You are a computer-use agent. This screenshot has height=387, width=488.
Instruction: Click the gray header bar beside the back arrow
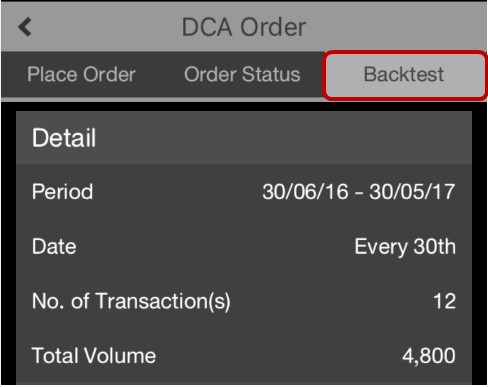(x=100, y=27)
